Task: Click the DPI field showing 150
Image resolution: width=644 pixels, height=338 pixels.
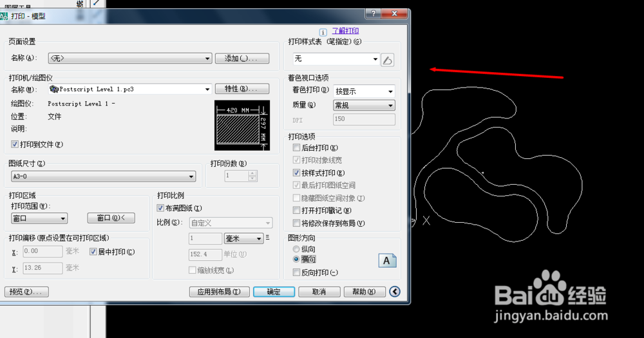Action: coord(364,119)
